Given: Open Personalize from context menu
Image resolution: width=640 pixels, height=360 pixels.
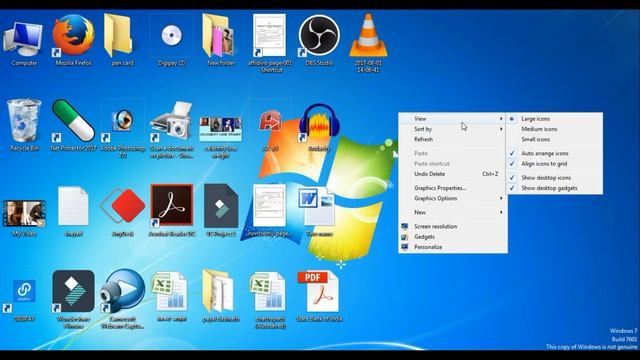Looking at the screenshot, I should 453,247.
